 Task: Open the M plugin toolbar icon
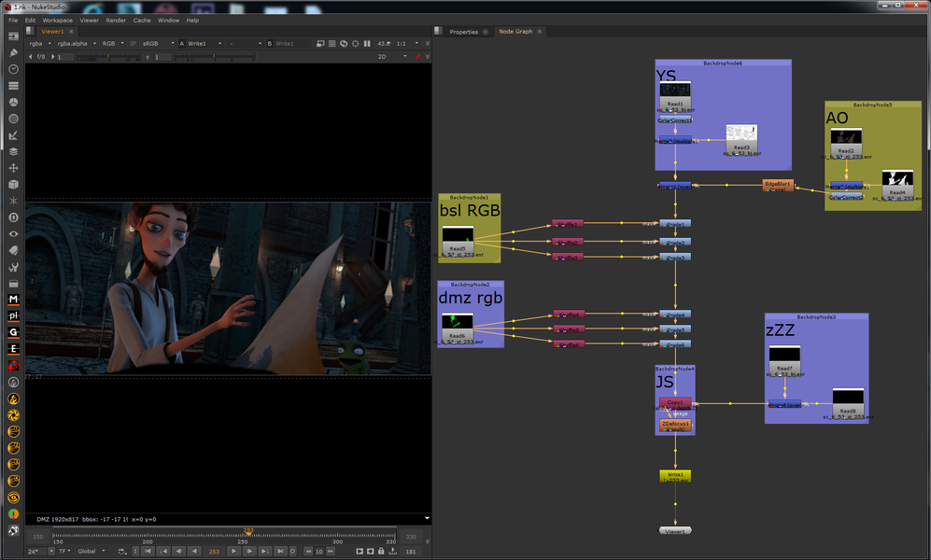(x=13, y=300)
